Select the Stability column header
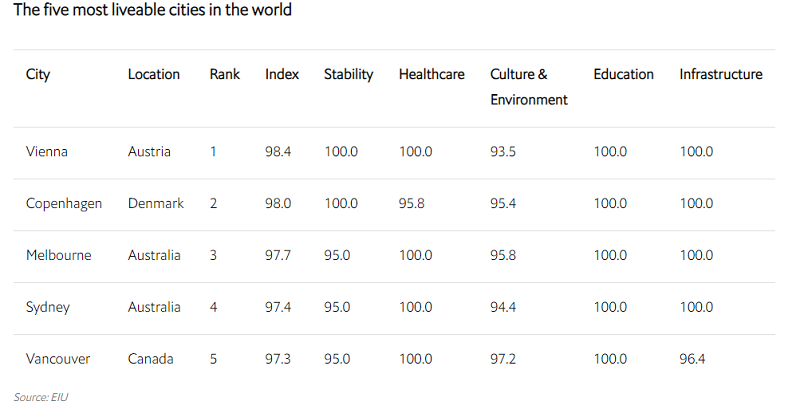800x417 pixels. click(349, 74)
